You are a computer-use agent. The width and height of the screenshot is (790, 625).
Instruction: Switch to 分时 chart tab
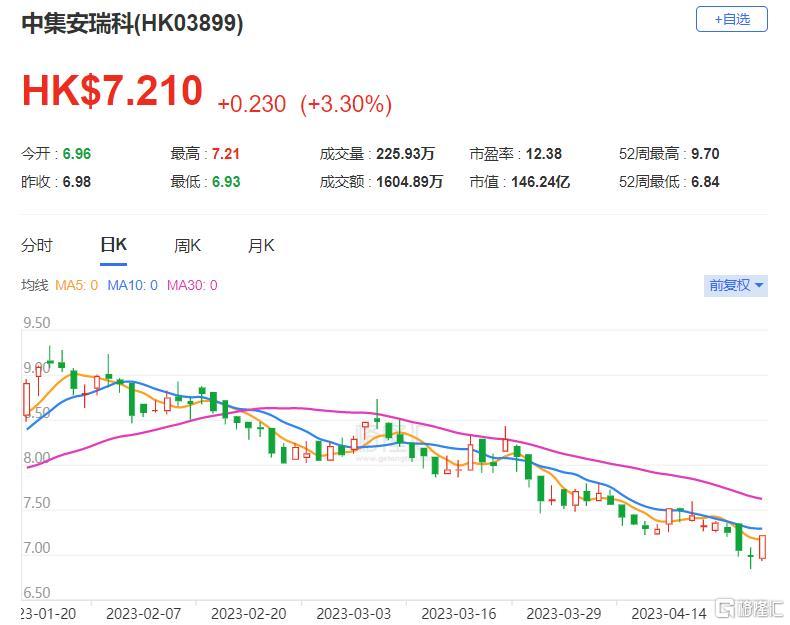37,246
